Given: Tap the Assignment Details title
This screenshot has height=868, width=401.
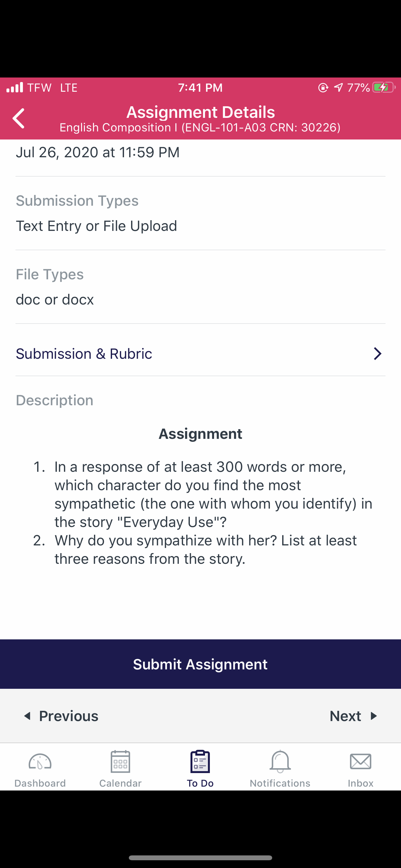Looking at the screenshot, I should 200,112.
